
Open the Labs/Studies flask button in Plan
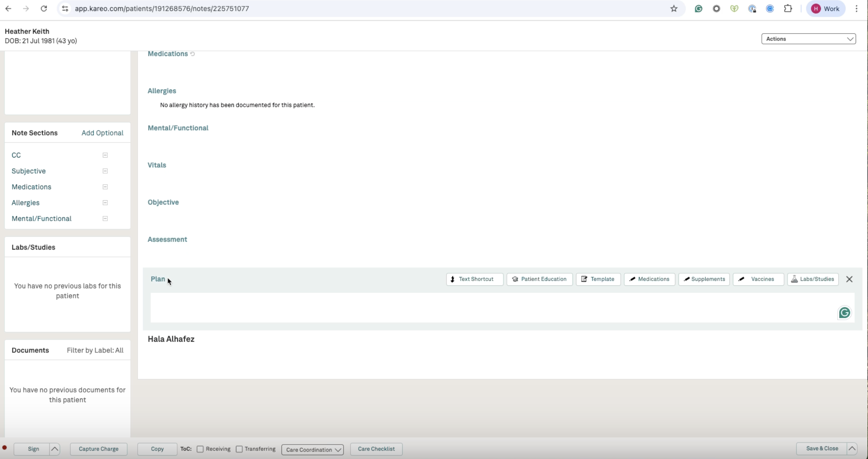813,279
